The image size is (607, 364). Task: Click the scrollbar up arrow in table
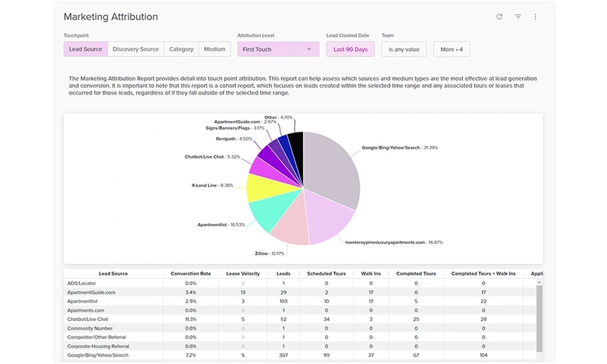pyautogui.click(x=539, y=283)
